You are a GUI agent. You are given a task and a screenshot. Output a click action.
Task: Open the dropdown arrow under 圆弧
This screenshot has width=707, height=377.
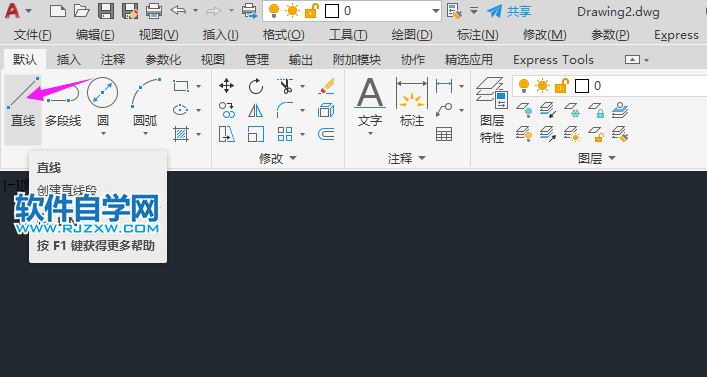click(x=145, y=133)
